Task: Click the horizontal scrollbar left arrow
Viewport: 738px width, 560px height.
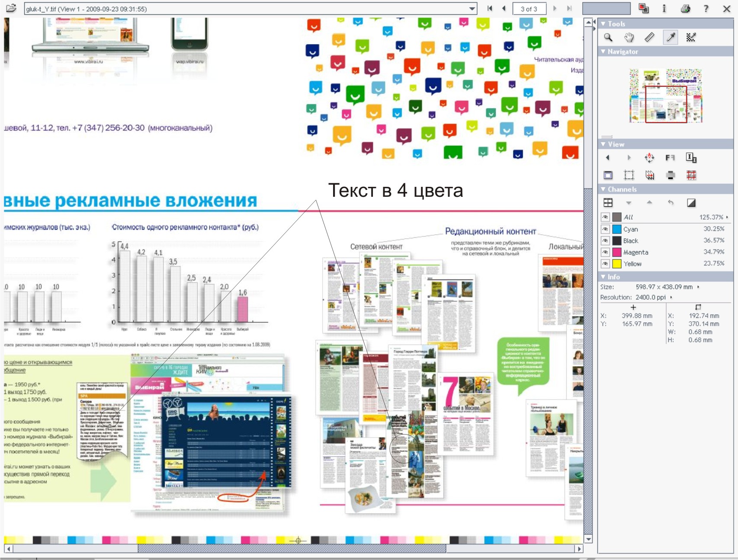Action: coord(8,549)
